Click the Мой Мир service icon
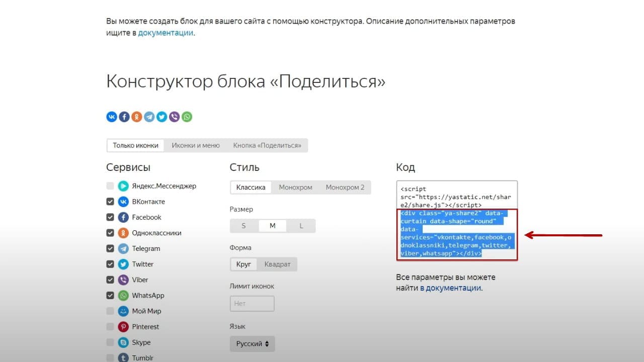This screenshot has height=362, width=644. [123, 311]
